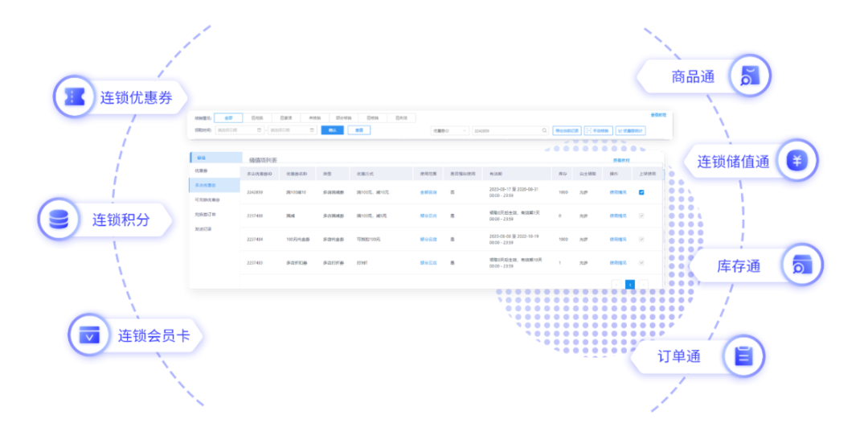The width and height of the screenshot is (868, 448).
Task: Click the 连锁积分 coin stack icon
Action: pos(59,219)
